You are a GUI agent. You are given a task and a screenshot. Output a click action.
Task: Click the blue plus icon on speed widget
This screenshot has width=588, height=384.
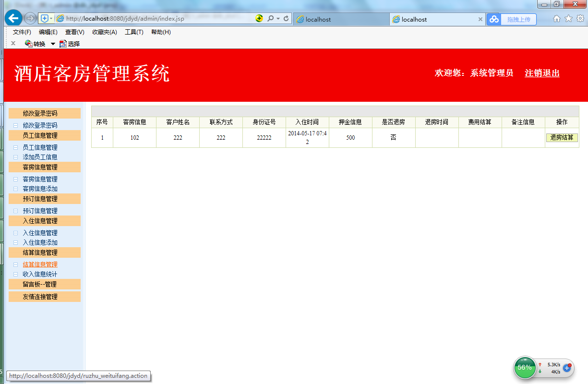(x=567, y=368)
